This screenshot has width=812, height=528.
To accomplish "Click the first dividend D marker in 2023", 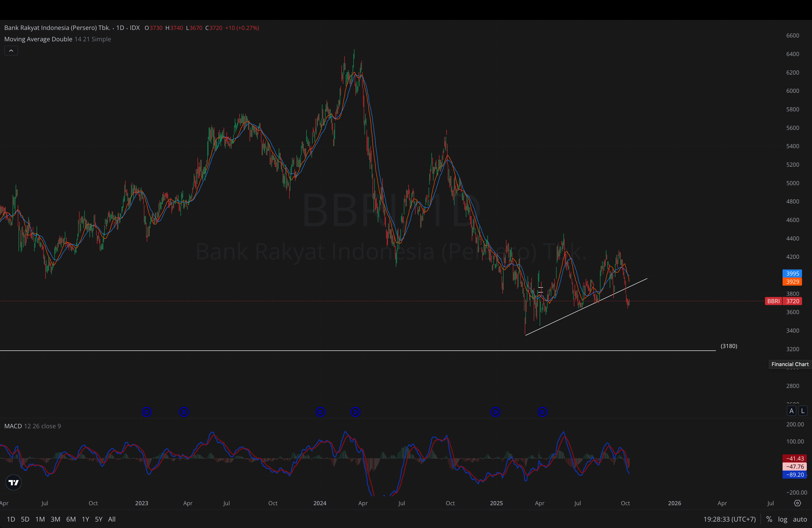I will [147, 412].
